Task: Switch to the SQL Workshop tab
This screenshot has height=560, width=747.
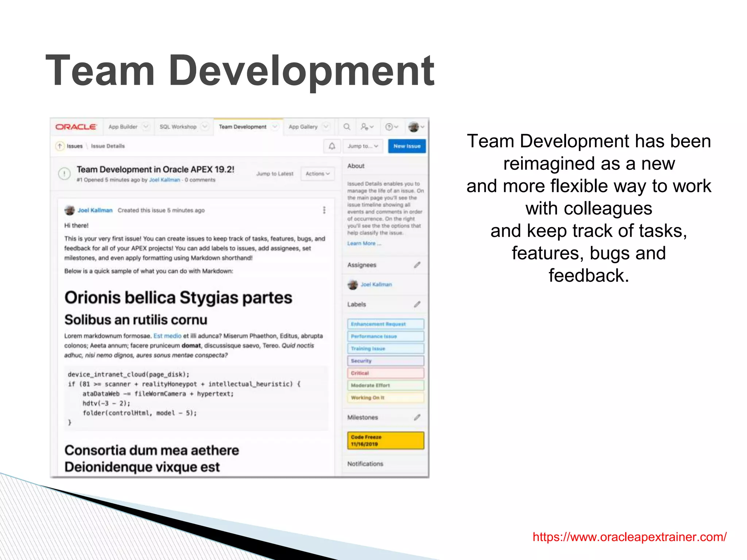Action: pos(178,127)
